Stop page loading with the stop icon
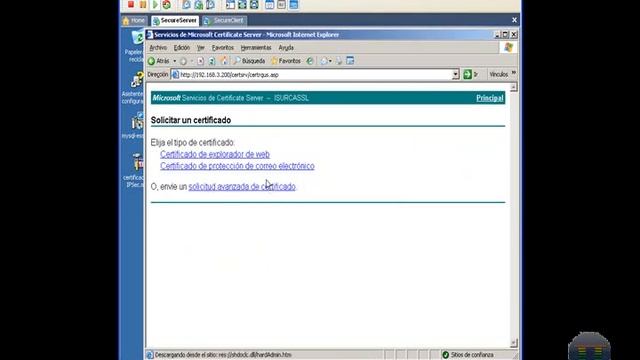The width and height of the screenshot is (640, 360). pos(200,61)
